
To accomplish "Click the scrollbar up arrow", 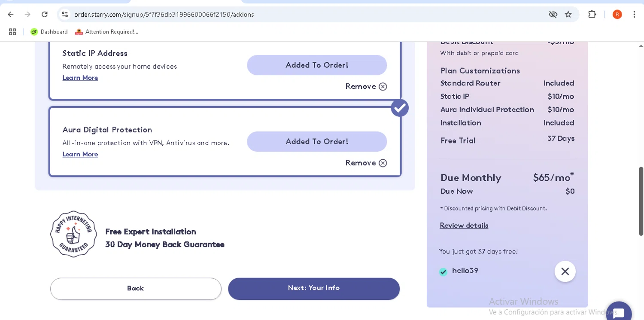I will tap(641, 46).
